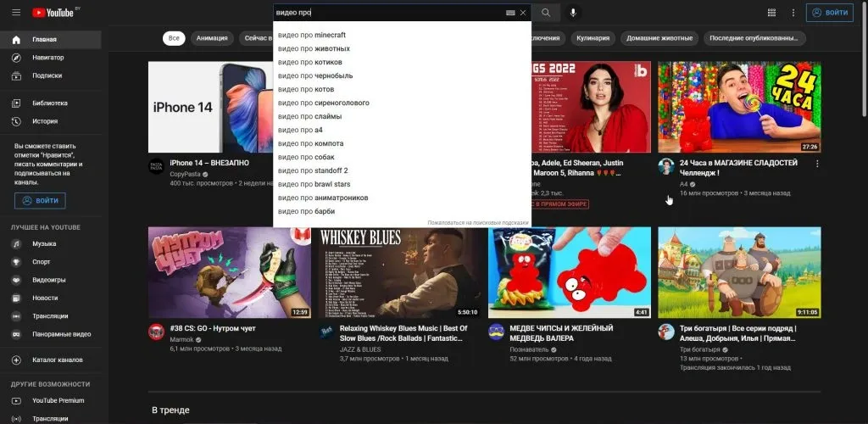868x424 pixels.
Task: Open Подписки in the sidebar
Action: [50, 75]
